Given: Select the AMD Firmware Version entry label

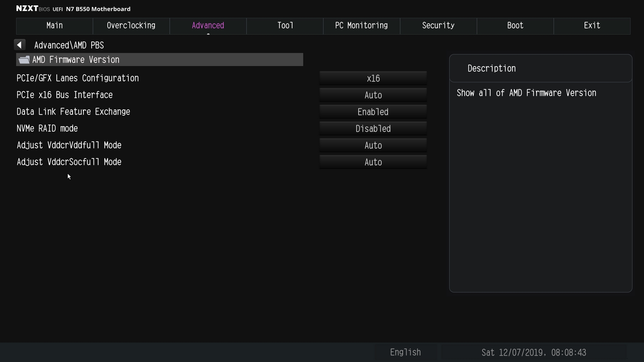Looking at the screenshot, I should point(76,60).
